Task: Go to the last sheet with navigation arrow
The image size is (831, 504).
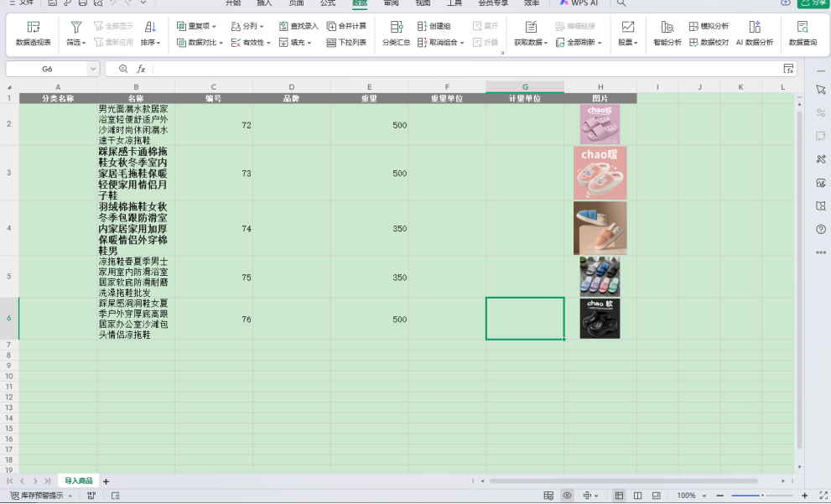Action: 48,481
